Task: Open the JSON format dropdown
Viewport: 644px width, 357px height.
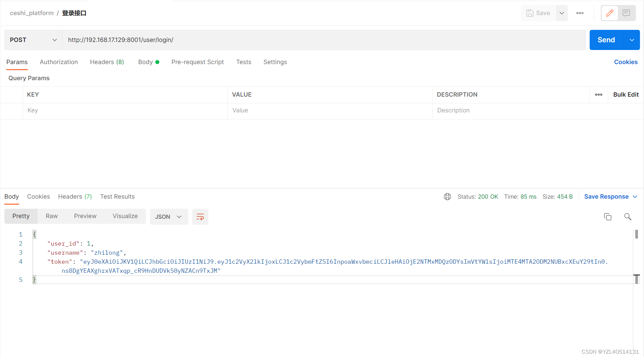Action: [x=169, y=217]
